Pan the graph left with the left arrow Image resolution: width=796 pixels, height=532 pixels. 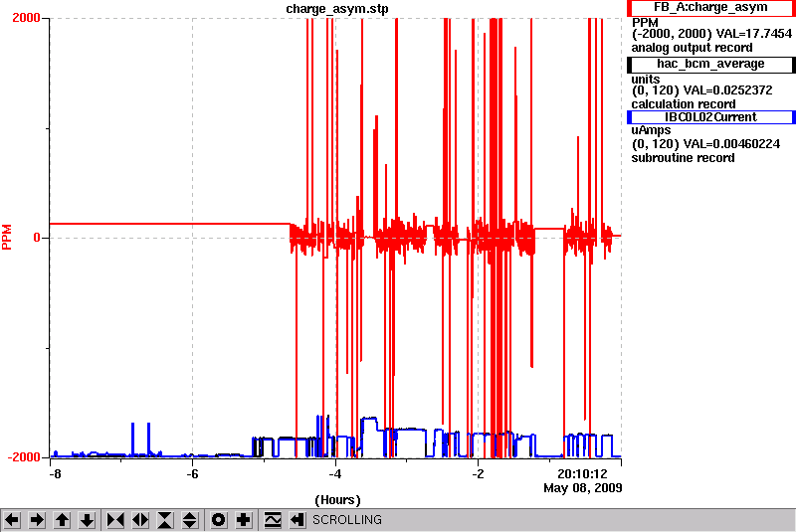[12, 520]
